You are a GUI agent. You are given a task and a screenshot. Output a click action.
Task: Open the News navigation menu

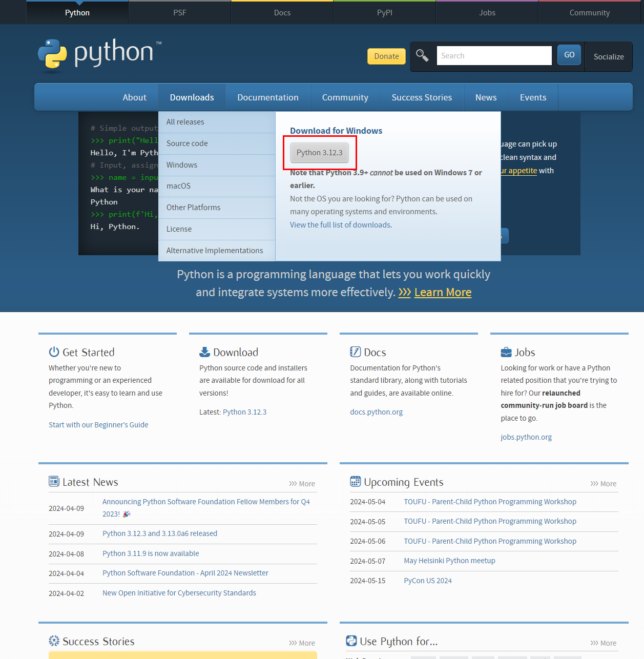click(x=486, y=97)
